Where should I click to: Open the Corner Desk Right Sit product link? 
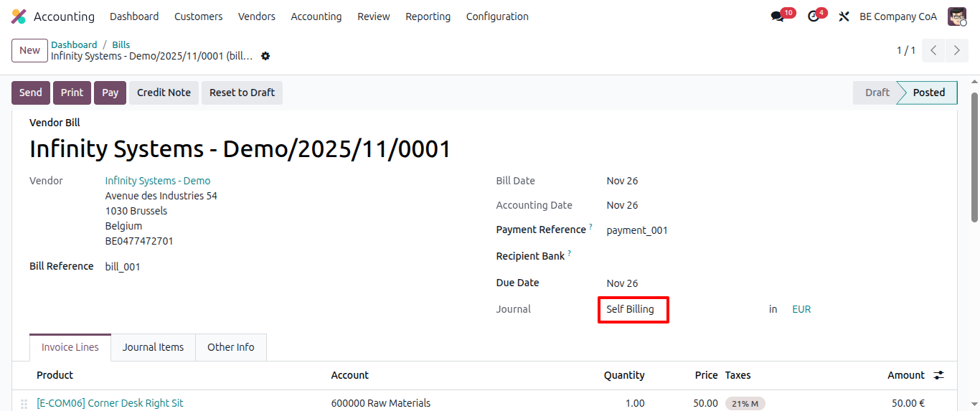(x=110, y=403)
